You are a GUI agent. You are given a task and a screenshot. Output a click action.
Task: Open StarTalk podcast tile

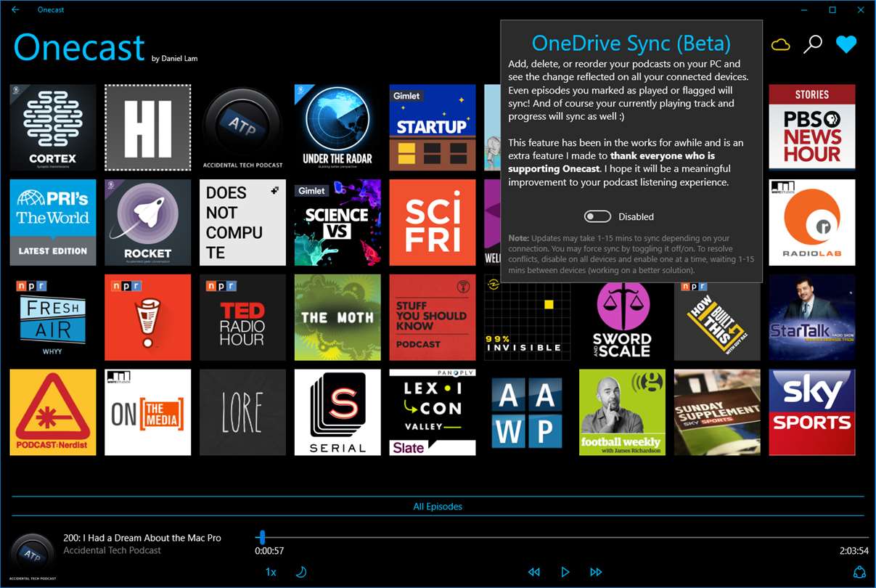pos(812,317)
